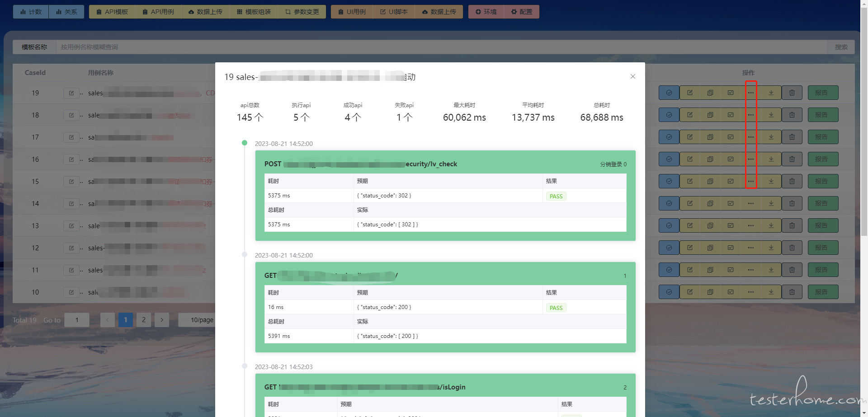Viewport: 868px width, 417px height.
Task: Click the 68,688 ms total time value
Action: [x=602, y=117]
